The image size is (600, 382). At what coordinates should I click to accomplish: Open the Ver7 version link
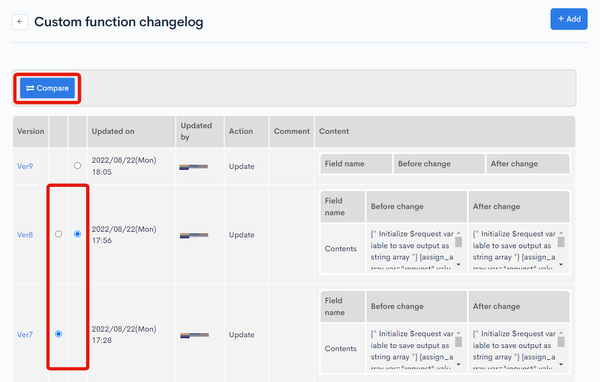click(x=25, y=335)
